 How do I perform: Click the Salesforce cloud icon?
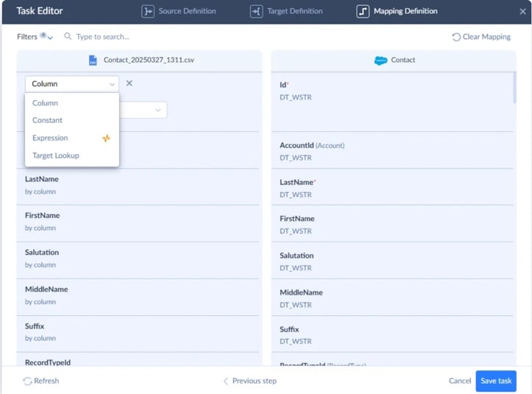[380, 60]
